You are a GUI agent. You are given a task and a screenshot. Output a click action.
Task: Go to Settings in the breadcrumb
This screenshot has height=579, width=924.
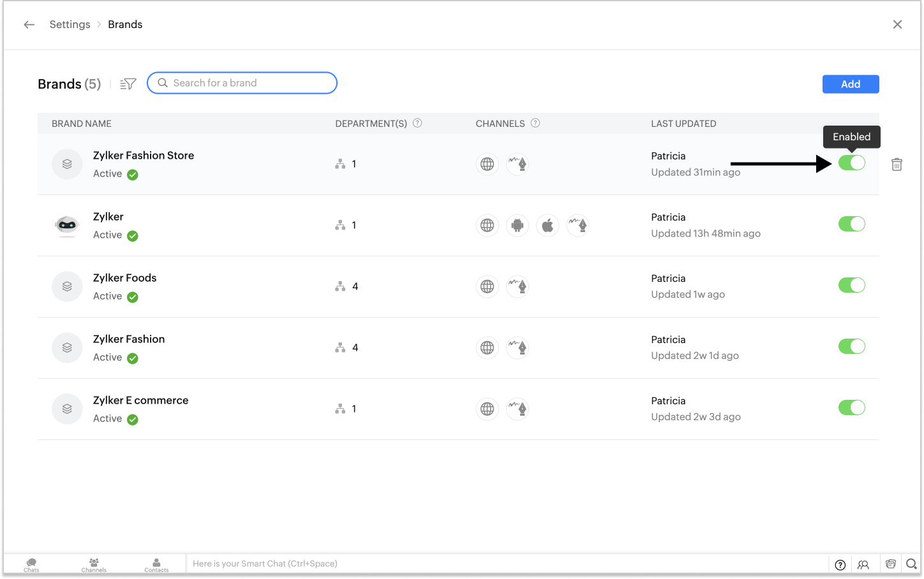(x=70, y=25)
